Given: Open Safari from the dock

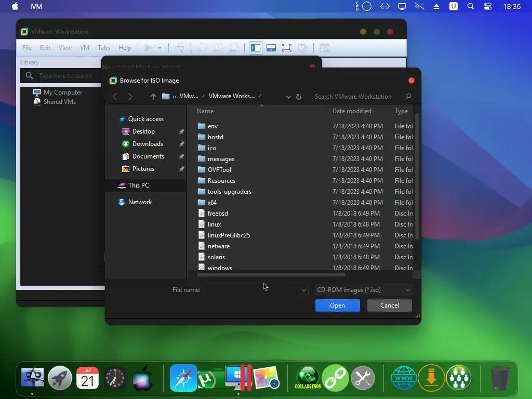Looking at the screenshot, I should point(183,378).
